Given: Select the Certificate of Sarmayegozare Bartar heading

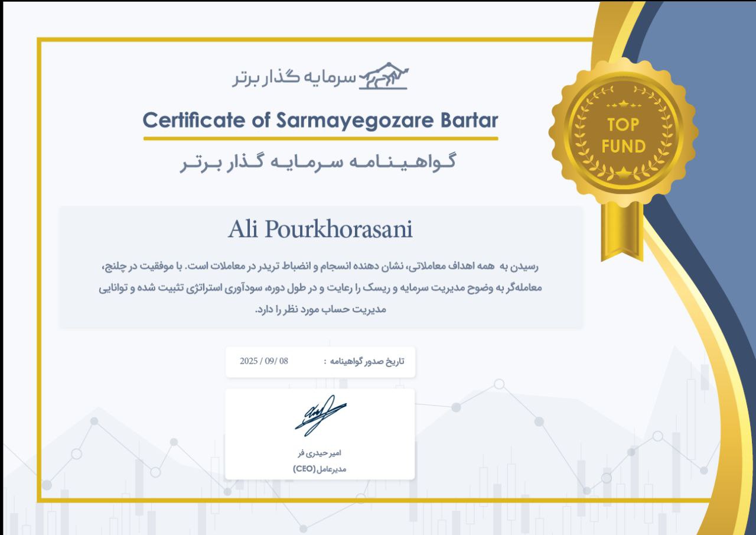Looking at the screenshot, I should (x=320, y=121).
